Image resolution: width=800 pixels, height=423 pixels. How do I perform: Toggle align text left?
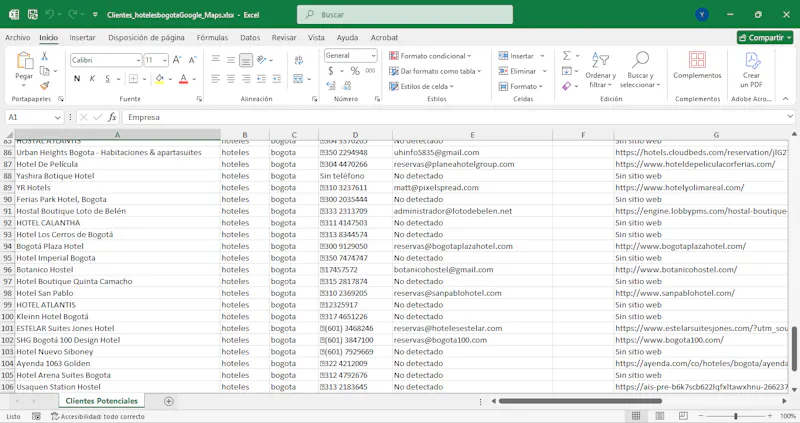215,79
